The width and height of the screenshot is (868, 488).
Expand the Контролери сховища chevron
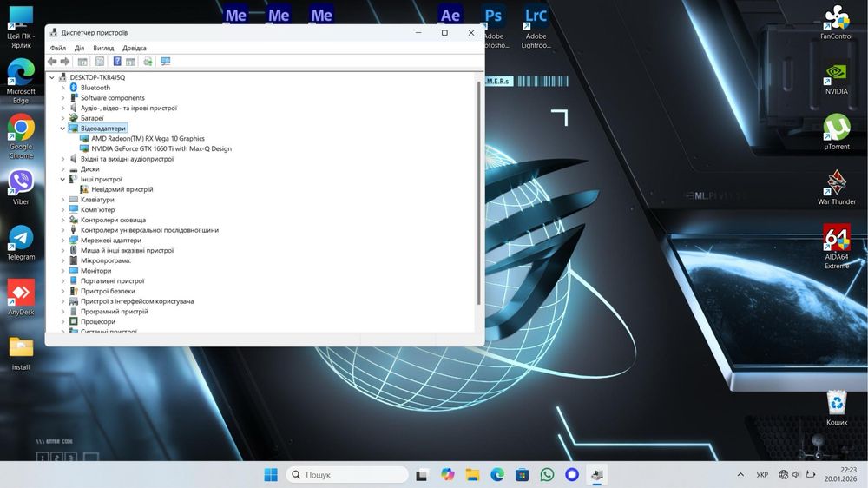[62, 220]
